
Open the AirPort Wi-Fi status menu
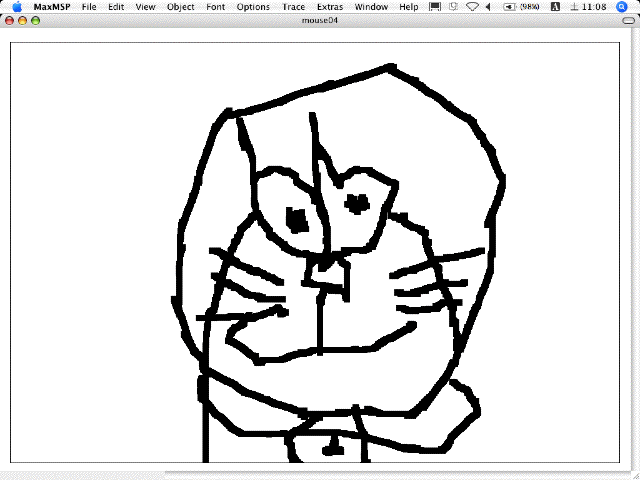472,7
